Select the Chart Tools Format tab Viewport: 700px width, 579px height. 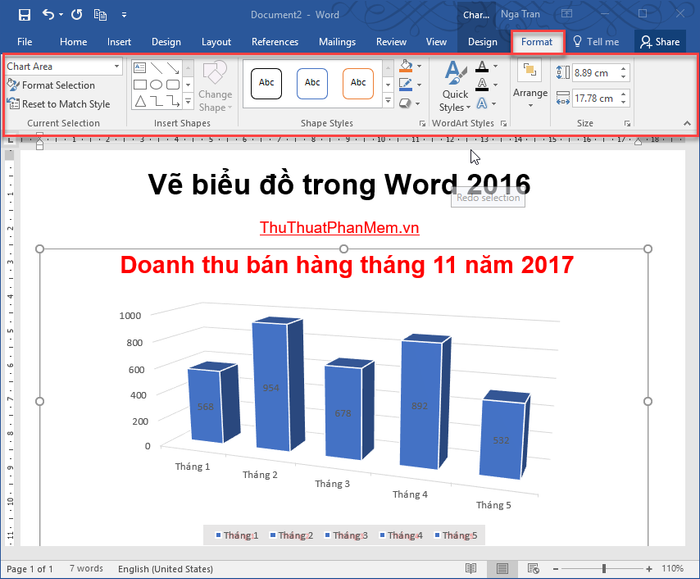[537, 42]
